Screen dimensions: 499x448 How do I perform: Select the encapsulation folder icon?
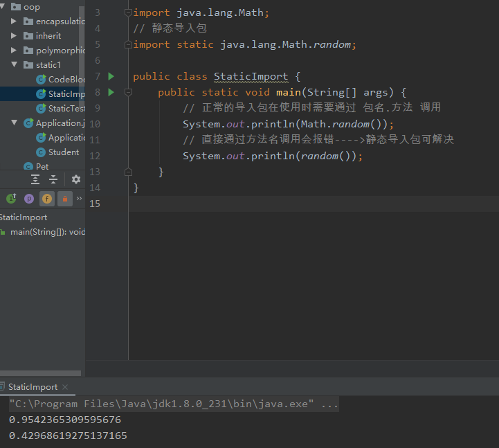28,21
